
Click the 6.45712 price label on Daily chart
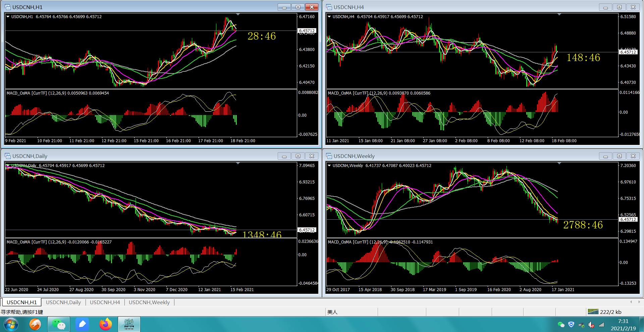click(307, 230)
